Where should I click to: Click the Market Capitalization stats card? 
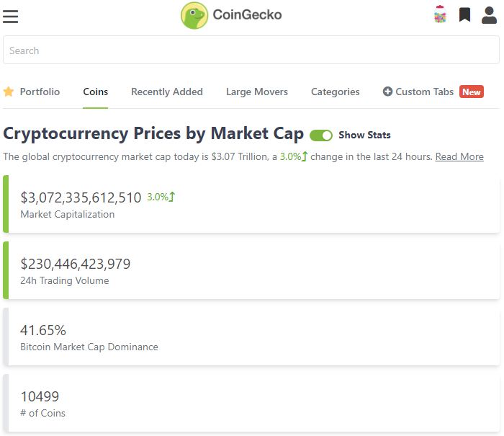(251, 204)
